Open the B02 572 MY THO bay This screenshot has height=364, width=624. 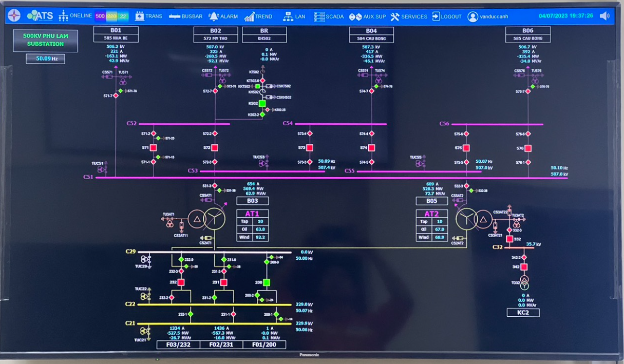pyautogui.click(x=215, y=34)
